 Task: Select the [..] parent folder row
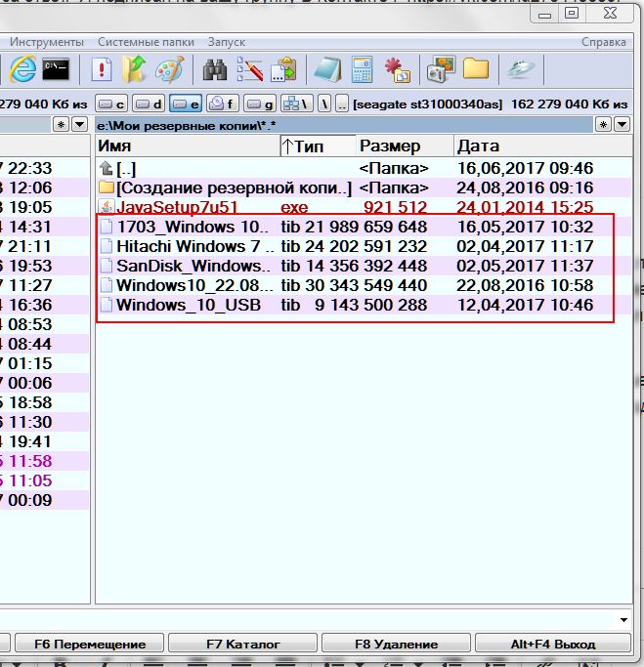point(364,168)
